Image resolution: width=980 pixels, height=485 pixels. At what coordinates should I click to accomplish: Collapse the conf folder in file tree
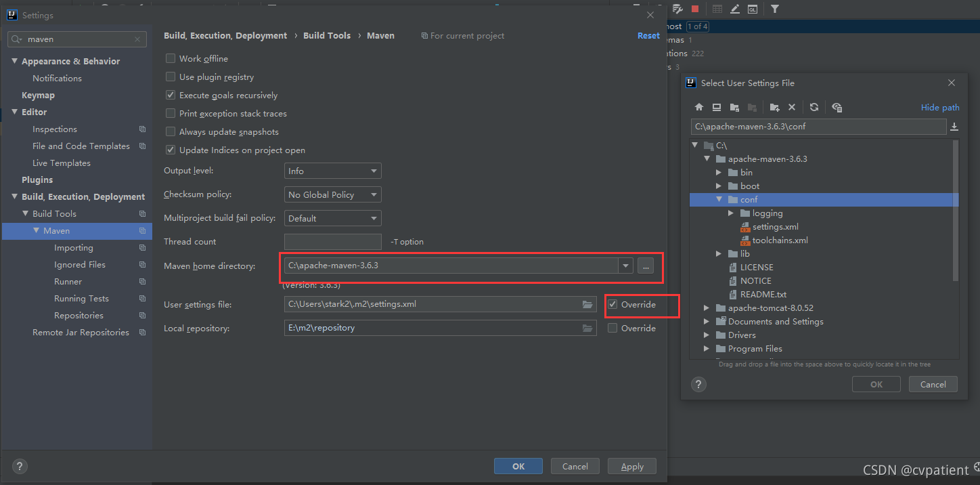click(x=719, y=200)
